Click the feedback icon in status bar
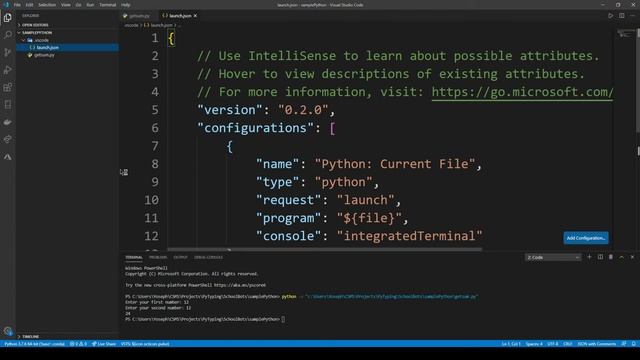The width and height of the screenshot is (640, 360). [x=624, y=344]
